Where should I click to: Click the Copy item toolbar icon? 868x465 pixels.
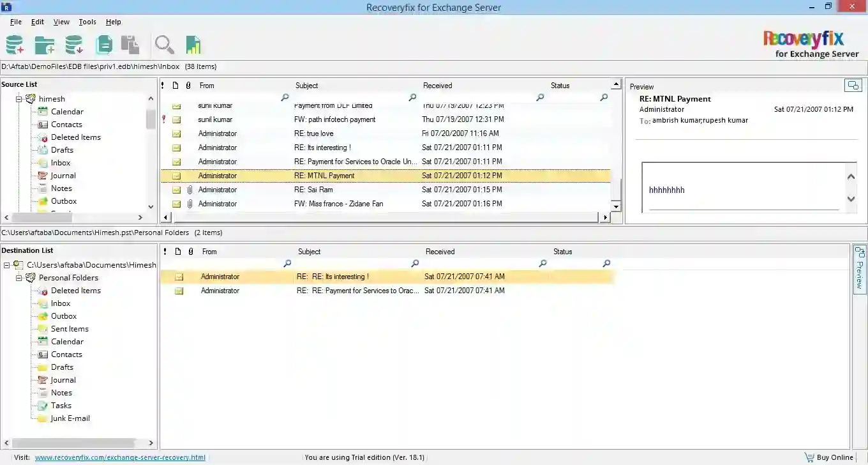tap(104, 45)
